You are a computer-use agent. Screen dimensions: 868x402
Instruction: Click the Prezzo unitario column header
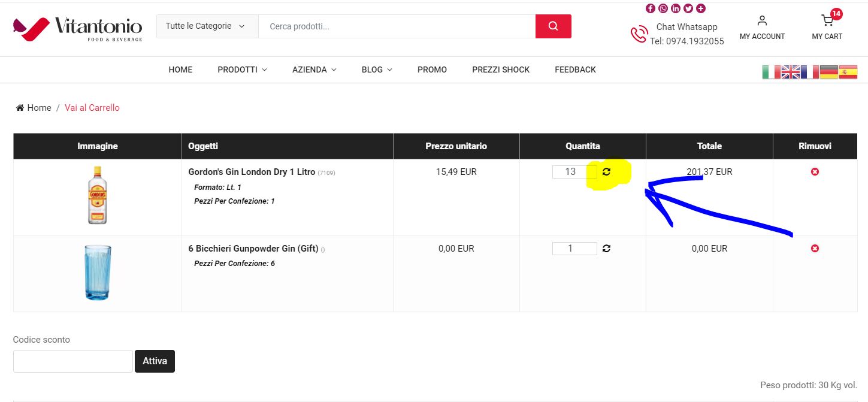pos(456,146)
